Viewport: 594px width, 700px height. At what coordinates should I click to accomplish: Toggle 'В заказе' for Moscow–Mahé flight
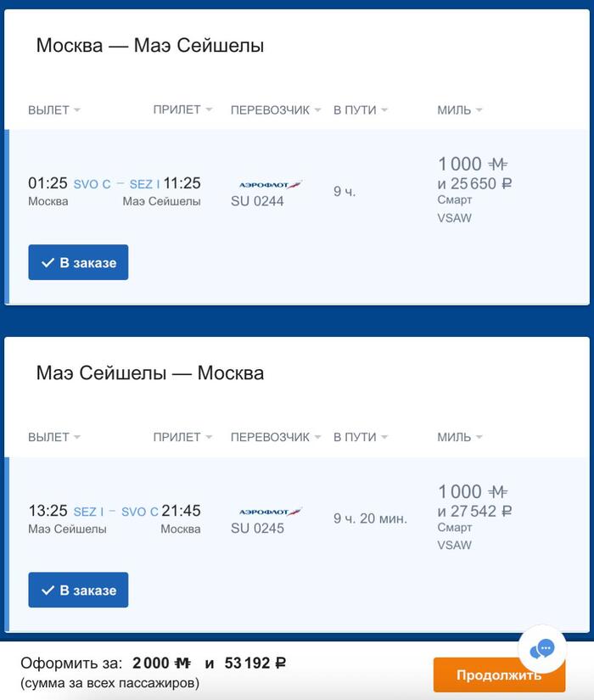(78, 263)
